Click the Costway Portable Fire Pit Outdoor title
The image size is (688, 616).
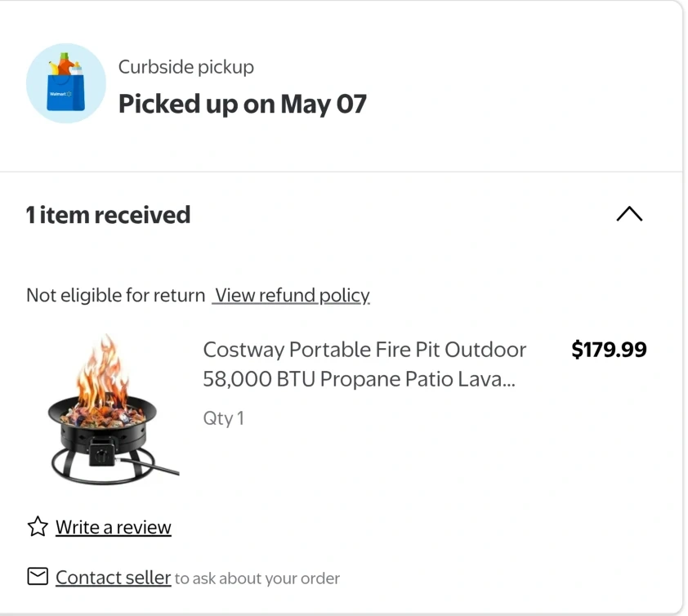point(364,350)
